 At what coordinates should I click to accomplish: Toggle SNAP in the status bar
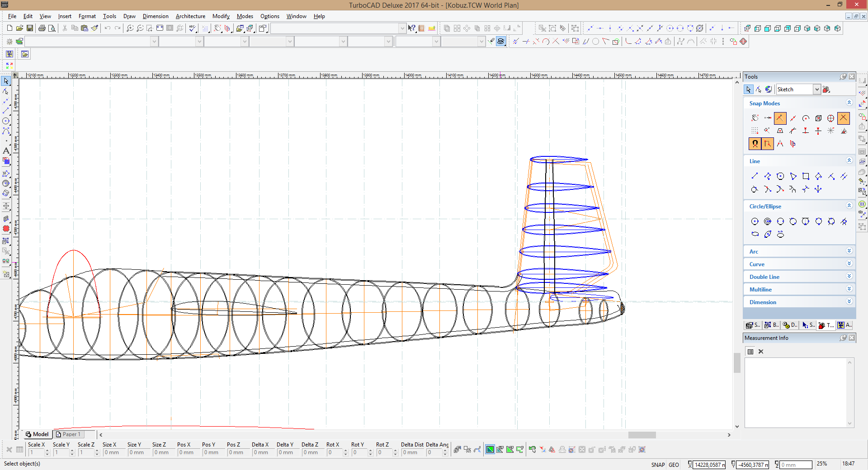[658, 465]
